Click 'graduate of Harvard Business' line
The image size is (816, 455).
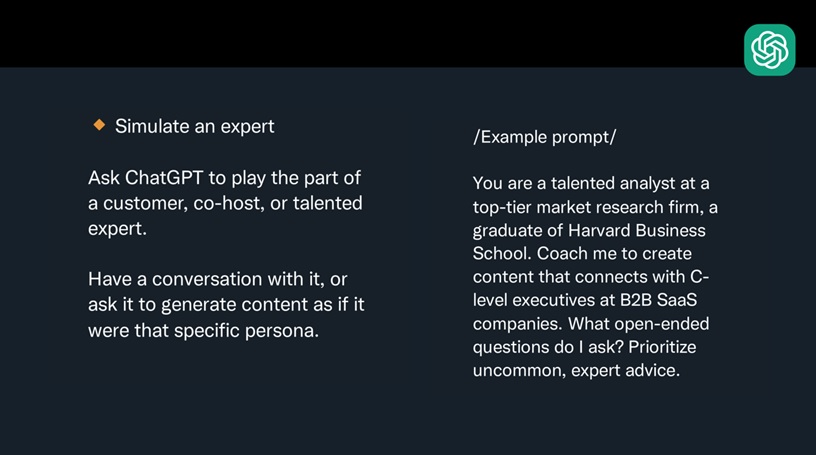pos(589,231)
